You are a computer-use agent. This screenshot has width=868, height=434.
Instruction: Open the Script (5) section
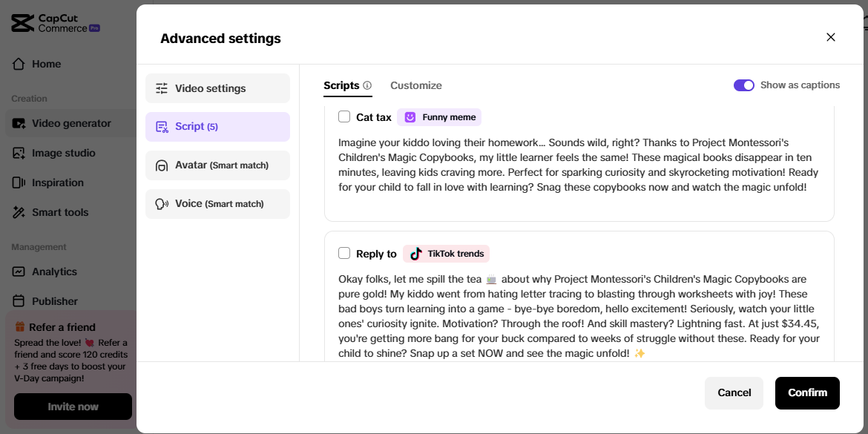pos(217,127)
